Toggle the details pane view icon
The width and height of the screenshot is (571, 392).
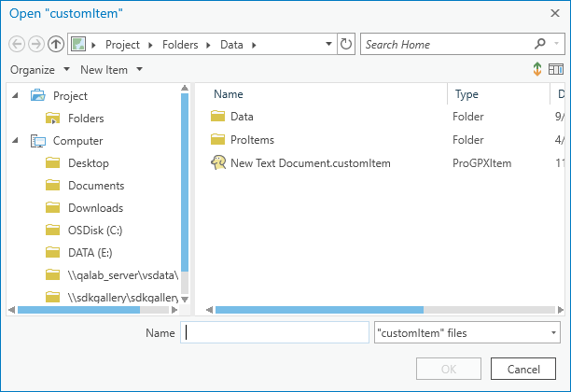coord(556,70)
